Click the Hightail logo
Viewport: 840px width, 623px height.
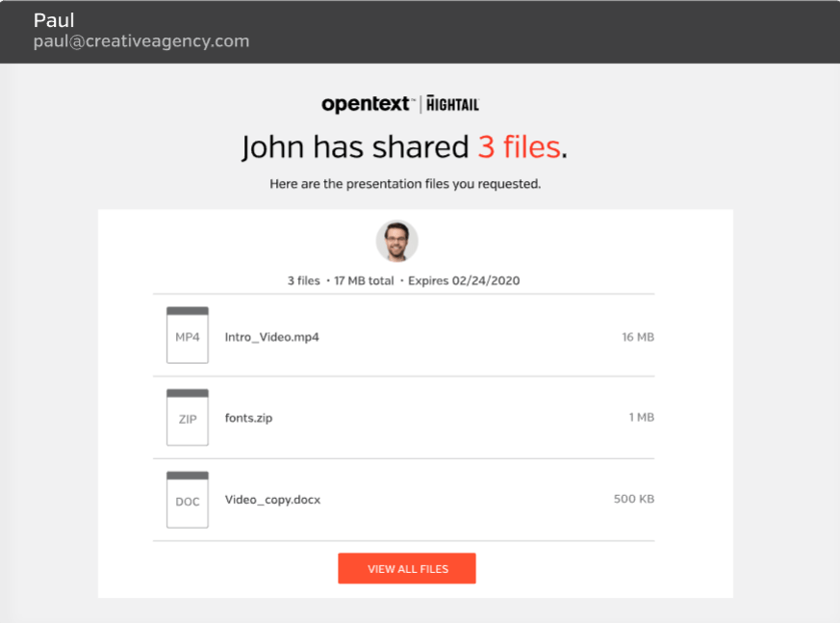pos(452,103)
